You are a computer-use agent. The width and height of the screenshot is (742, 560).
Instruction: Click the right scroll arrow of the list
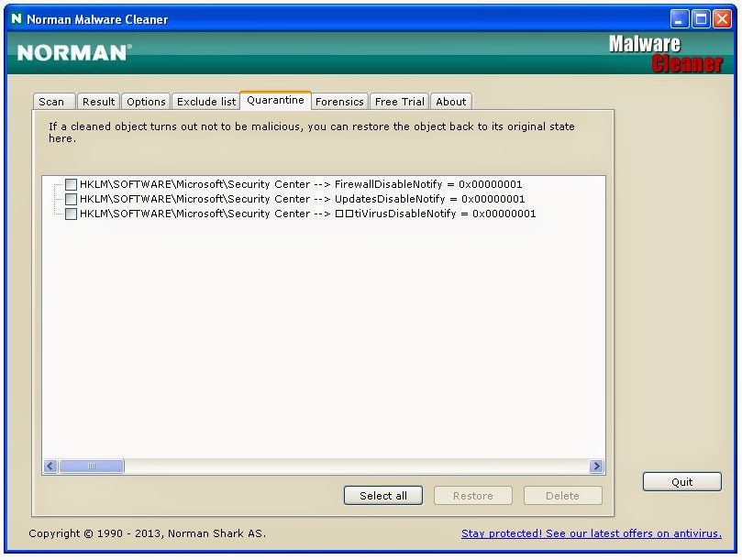[x=596, y=466]
